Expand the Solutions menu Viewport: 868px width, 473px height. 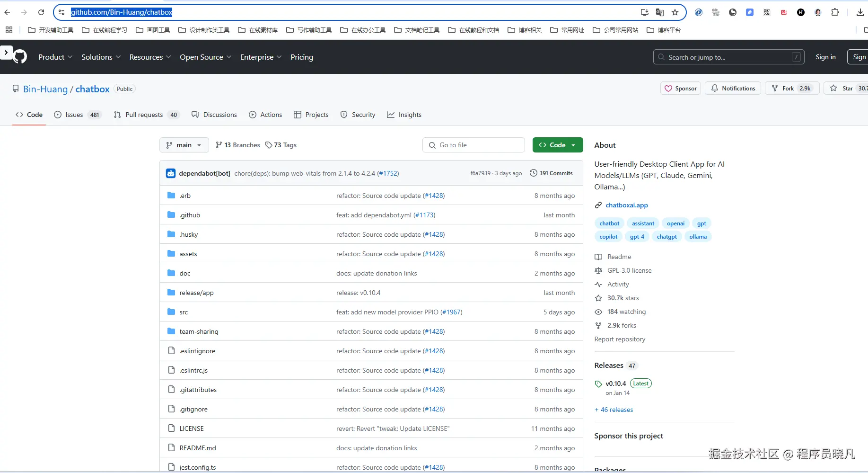(101, 57)
